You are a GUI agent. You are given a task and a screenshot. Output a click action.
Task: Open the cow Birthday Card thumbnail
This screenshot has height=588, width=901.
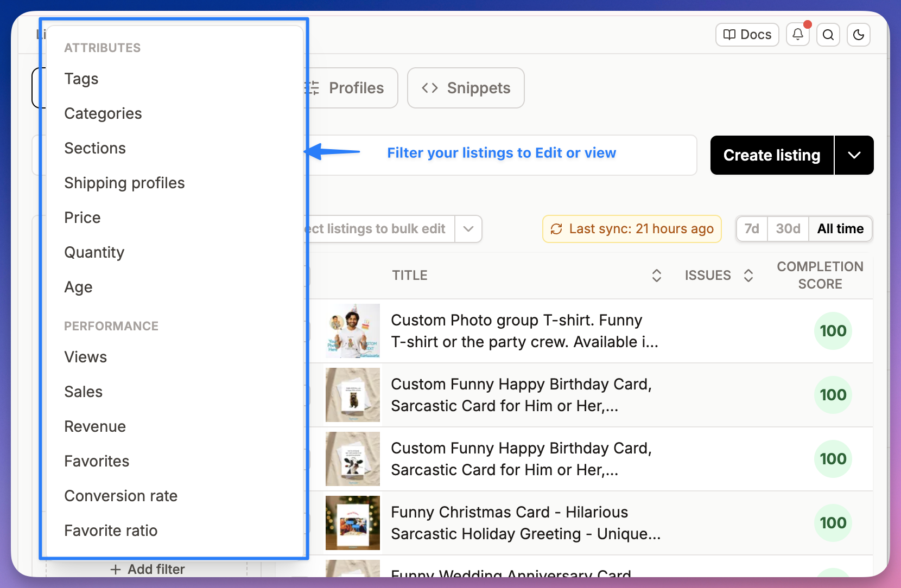pos(353,459)
